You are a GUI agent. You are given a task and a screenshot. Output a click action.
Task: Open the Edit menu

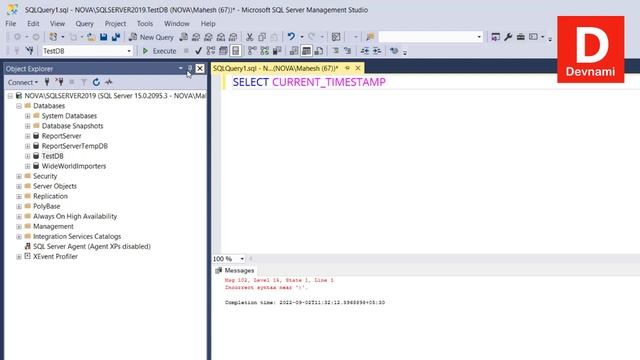[x=33, y=24]
